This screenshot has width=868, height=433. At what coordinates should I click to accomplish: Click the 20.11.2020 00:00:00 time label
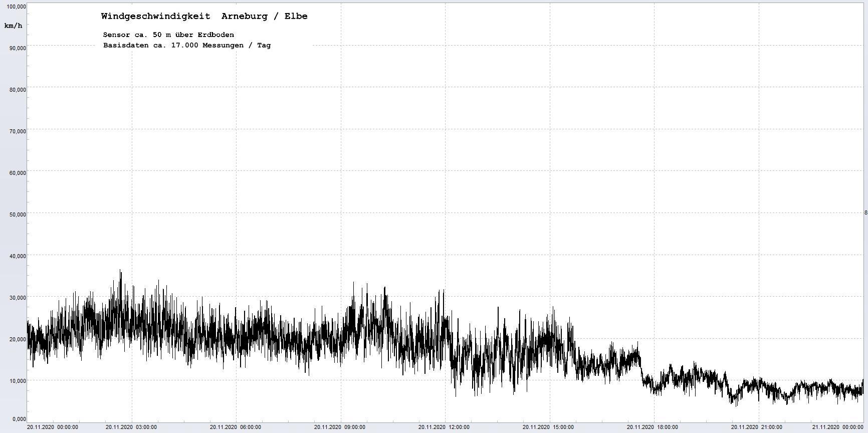(53, 427)
